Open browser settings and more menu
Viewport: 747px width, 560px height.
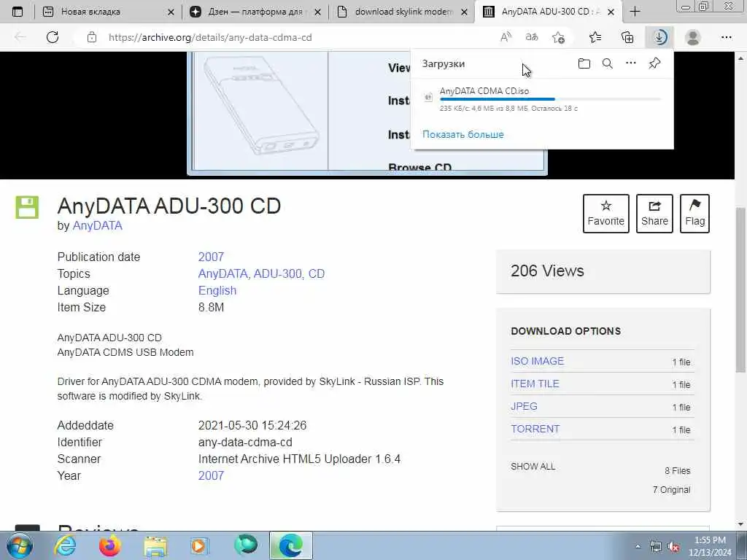[726, 37]
